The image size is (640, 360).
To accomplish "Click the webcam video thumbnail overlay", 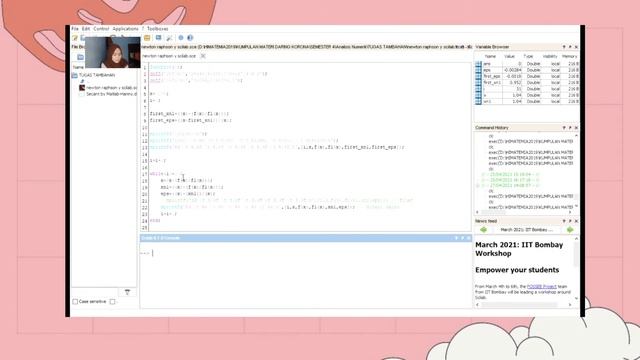I will pos(113,52).
